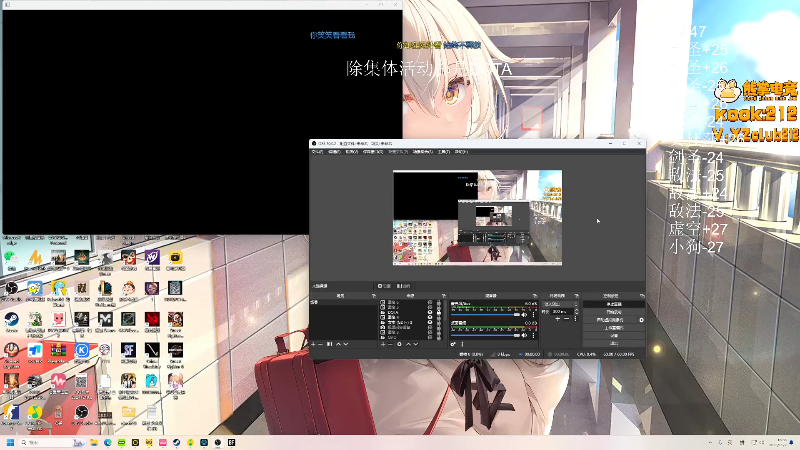Image resolution: width=800 pixels, height=450 pixels.
Task: Mute the Mic/Aux channel speaker icon
Action: (524, 315)
